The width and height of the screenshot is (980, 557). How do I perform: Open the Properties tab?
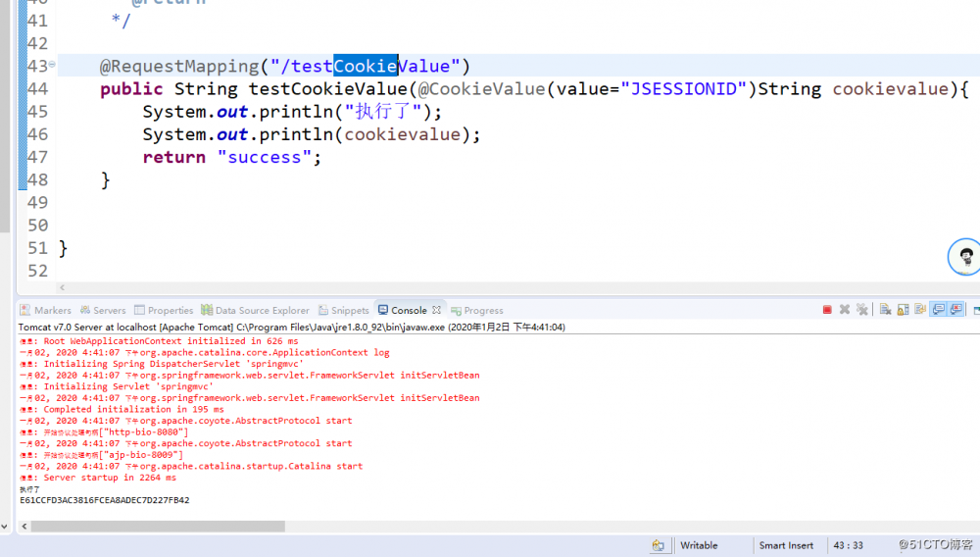[x=164, y=310]
